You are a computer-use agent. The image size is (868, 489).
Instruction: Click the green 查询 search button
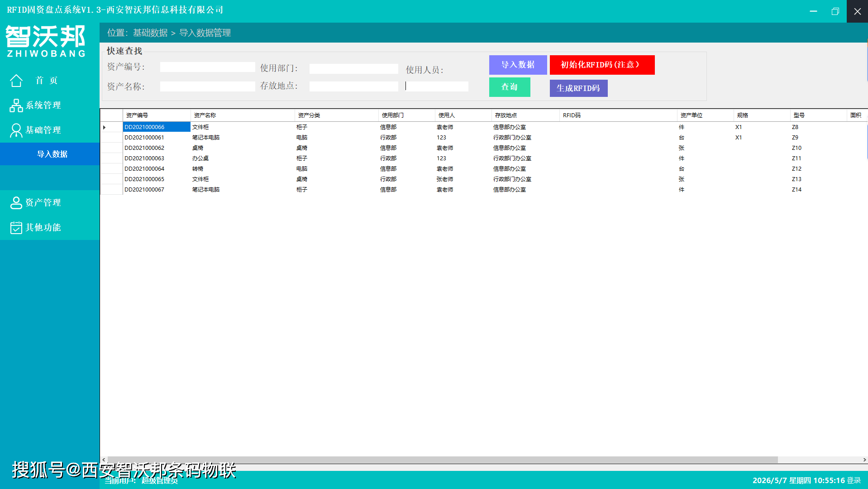coord(510,87)
